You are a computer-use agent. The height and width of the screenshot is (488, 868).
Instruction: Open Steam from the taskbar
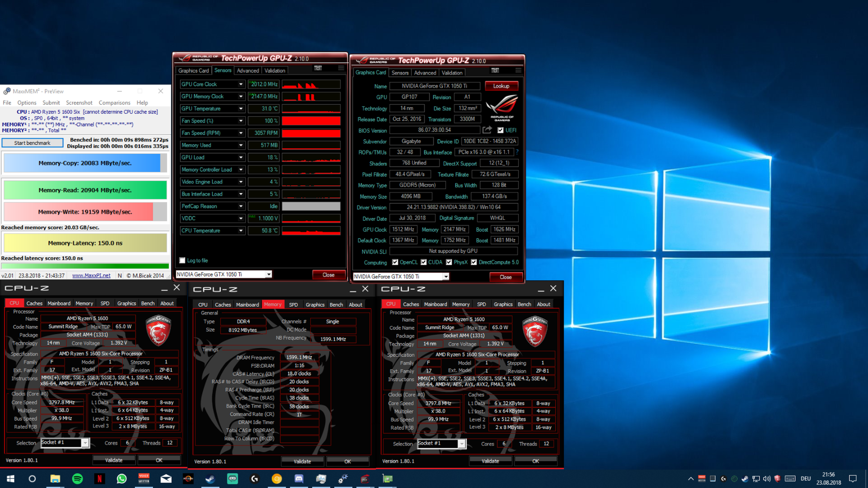pyautogui.click(x=210, y=479)
